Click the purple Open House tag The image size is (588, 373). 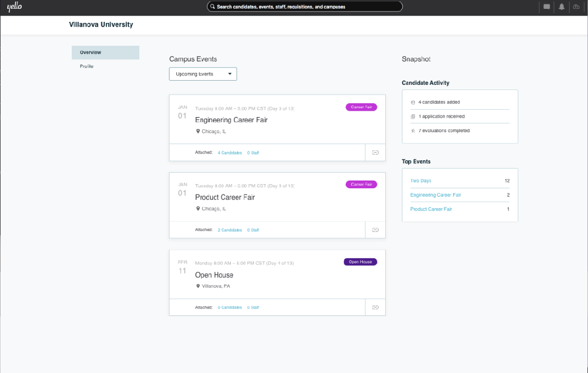coord(360,262)
